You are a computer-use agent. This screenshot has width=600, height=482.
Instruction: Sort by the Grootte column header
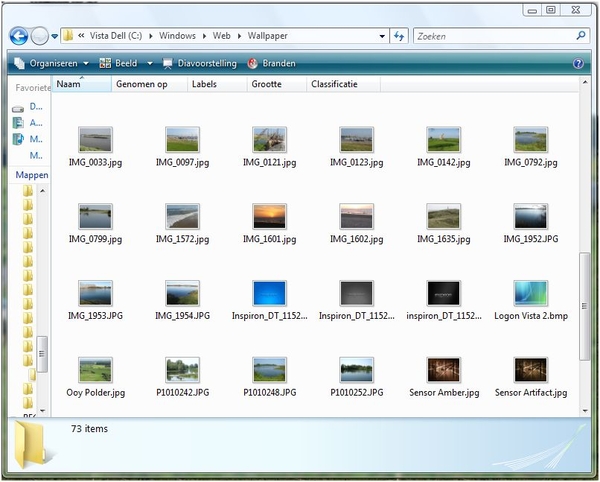(277, 84)
